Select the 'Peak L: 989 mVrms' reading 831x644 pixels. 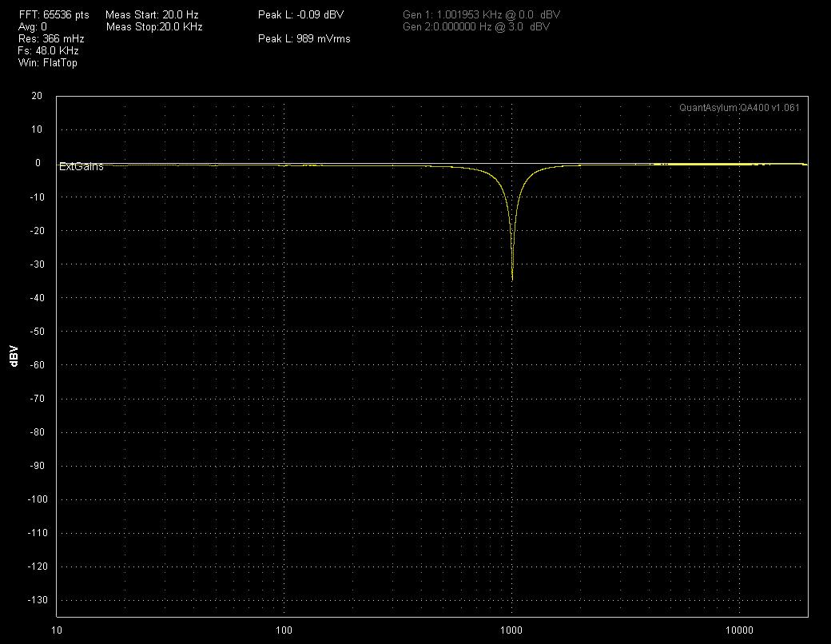(x=304, y=38)
